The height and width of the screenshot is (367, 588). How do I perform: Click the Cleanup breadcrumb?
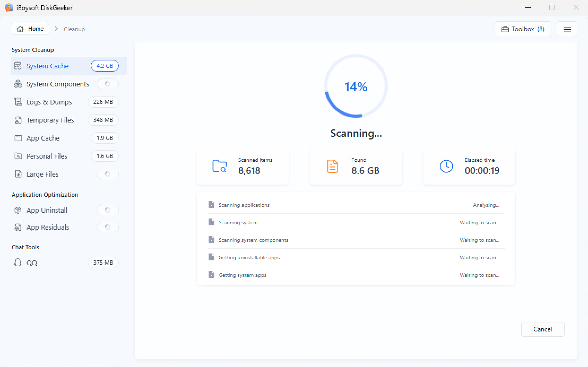(x=74, y=29)
